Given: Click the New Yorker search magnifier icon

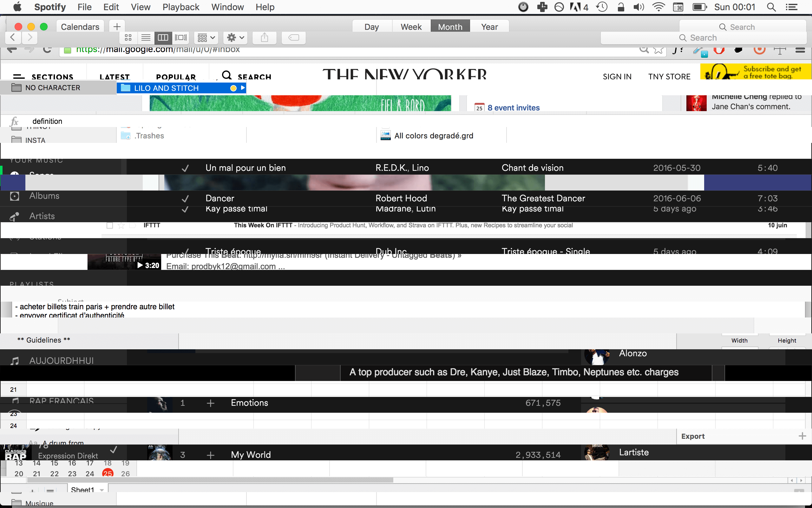Looking at the screenshot, I should pyautogui.click(x=227, y=75).
